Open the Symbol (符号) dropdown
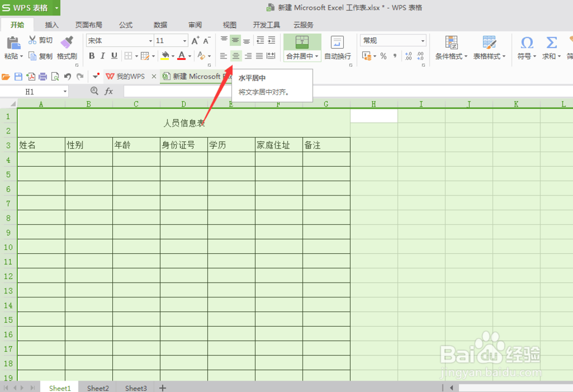The image size is (573, 392). tap(535, 56)
